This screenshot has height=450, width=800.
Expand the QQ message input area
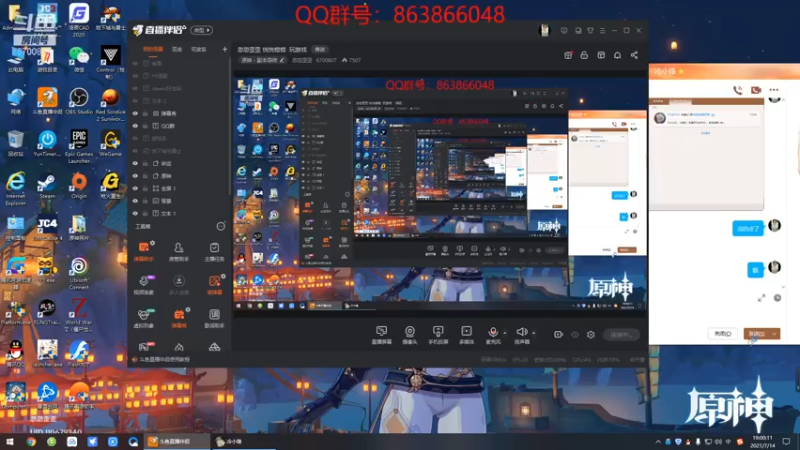point(761,298)
